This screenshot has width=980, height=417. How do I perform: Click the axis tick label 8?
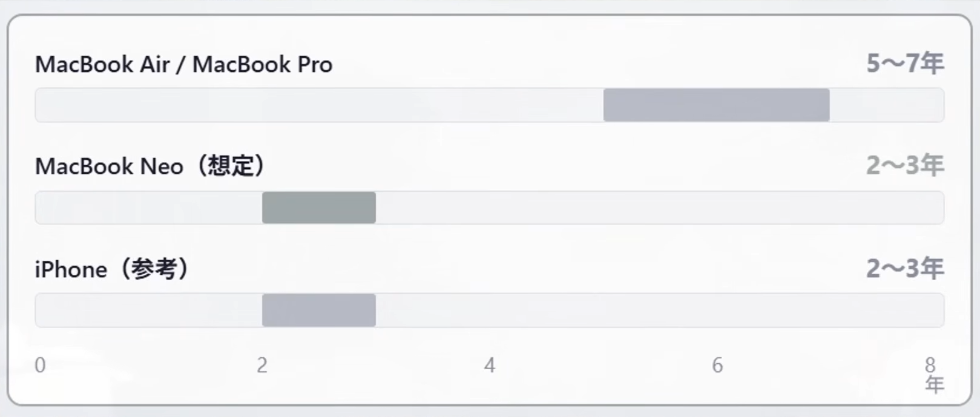[x=930, y=364]
